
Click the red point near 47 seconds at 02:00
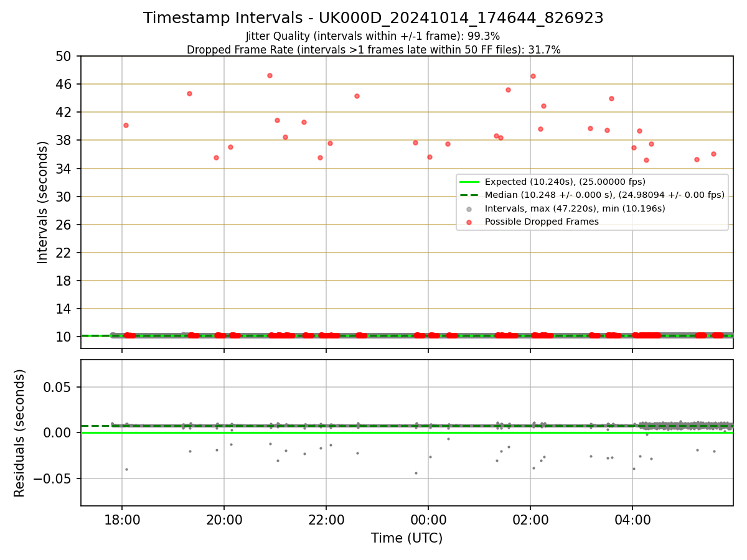click(x=533, y=76)
